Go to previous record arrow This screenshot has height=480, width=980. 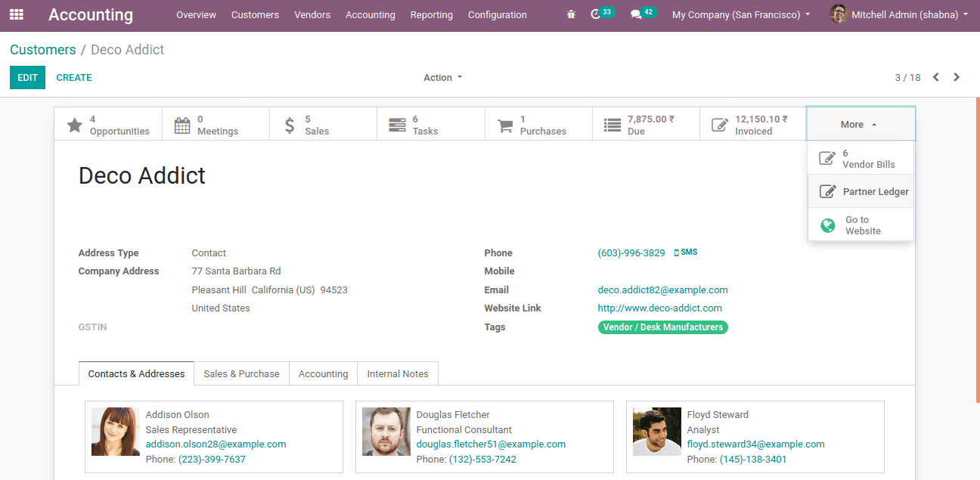coord(936,77)
